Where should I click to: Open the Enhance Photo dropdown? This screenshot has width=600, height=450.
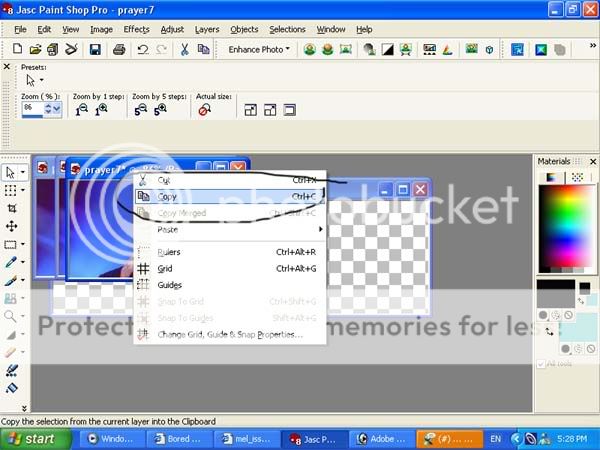click(x=259, y=49)
